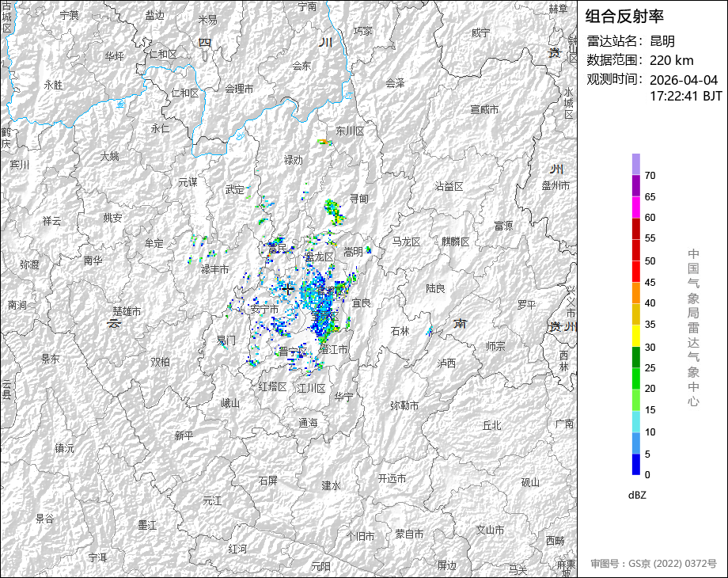Click the 红塔区 map label

click(x=272, y=386)
